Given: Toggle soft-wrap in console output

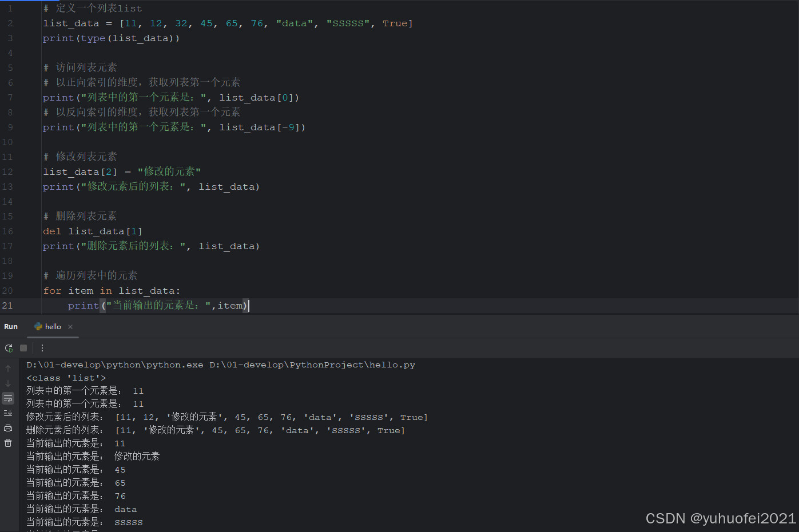Looking at the screenshot, I should pos(8,398).
